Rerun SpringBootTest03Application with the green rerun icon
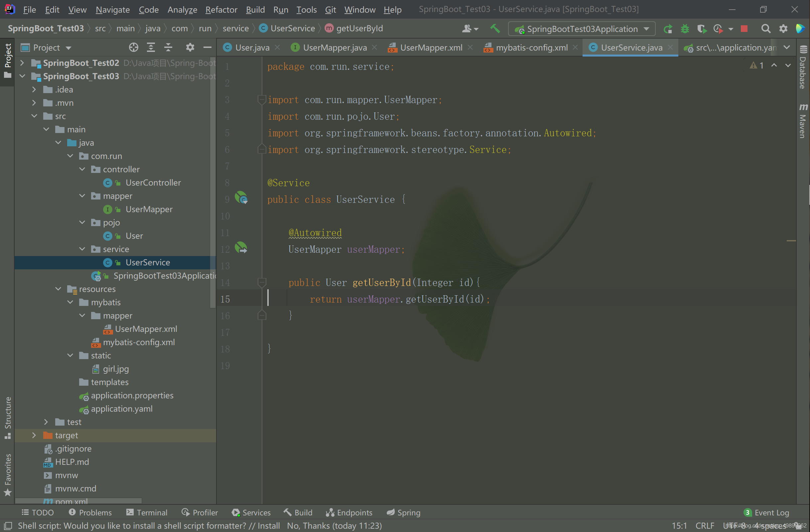 click(x=668, y=29)
